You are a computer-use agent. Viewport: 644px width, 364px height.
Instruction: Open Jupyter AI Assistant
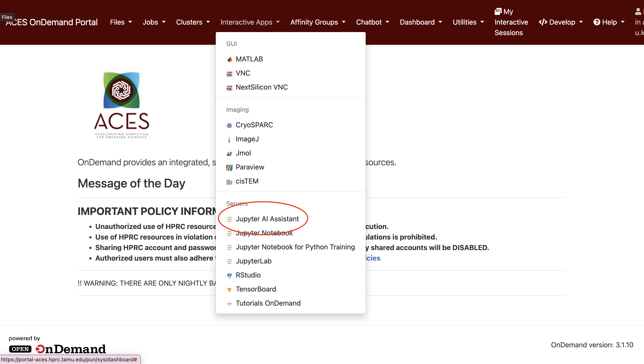point(290,219)
